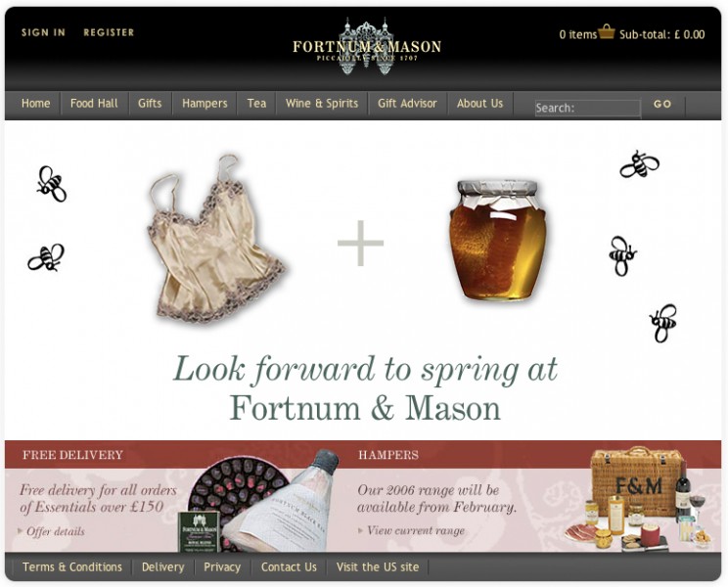Screen dimensions: 728x587
Task: Click the arrow beside View current range
Action: tap(360, 530)
